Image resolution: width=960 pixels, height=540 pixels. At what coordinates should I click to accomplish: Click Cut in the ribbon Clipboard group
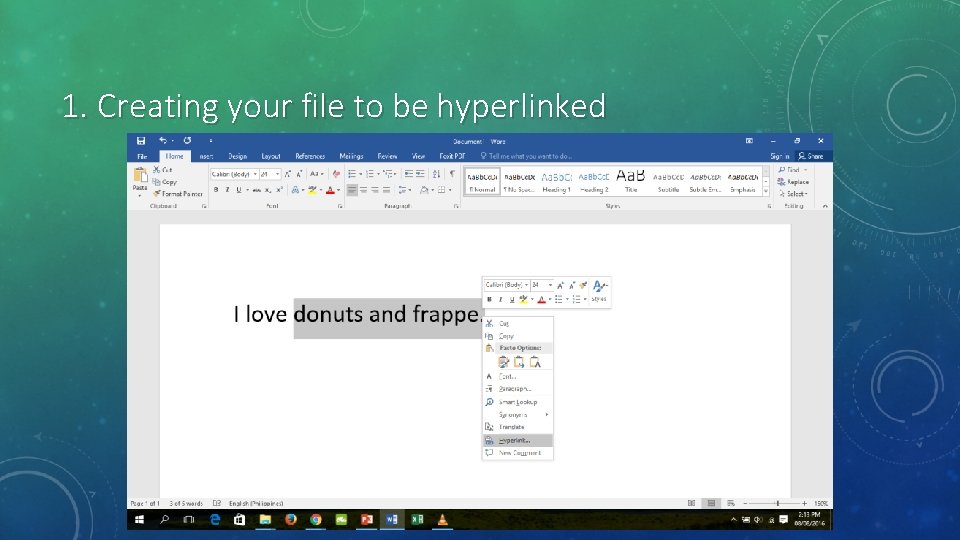tap(163, 170)
